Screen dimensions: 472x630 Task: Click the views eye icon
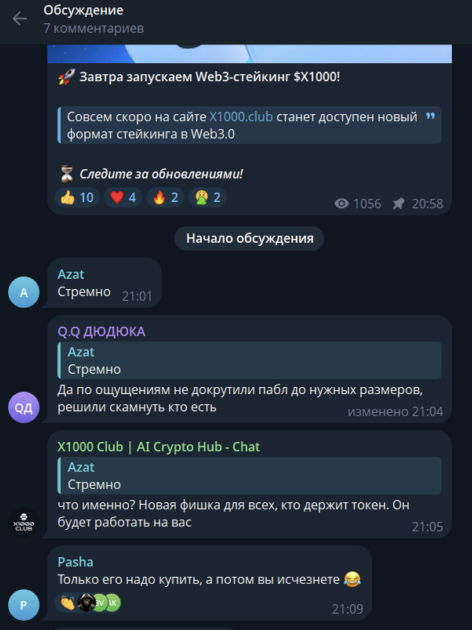[x=341, y=204]
